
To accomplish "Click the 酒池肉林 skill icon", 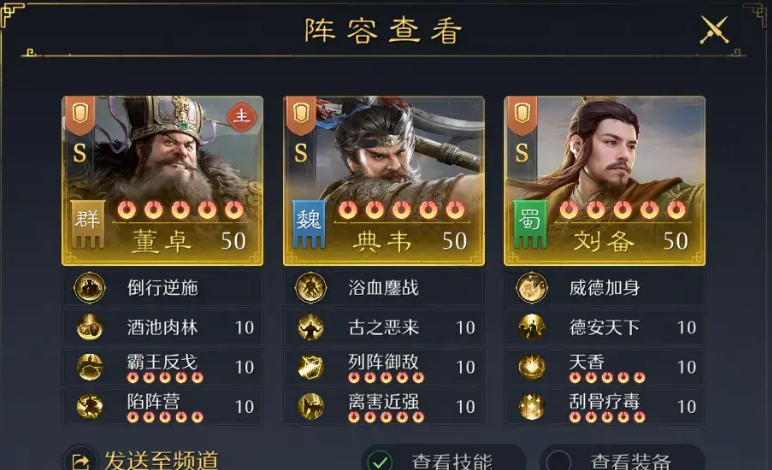I will pos(89,327).
